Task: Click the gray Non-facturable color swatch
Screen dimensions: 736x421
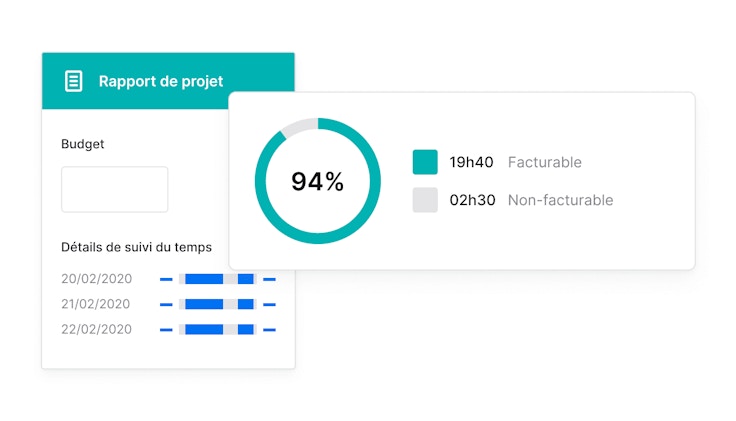Action: (425, 200)
